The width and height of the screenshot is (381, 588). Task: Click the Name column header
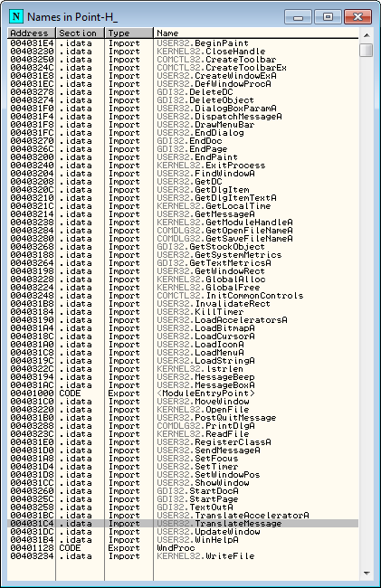pyautogui.click(x=256, y=33)
